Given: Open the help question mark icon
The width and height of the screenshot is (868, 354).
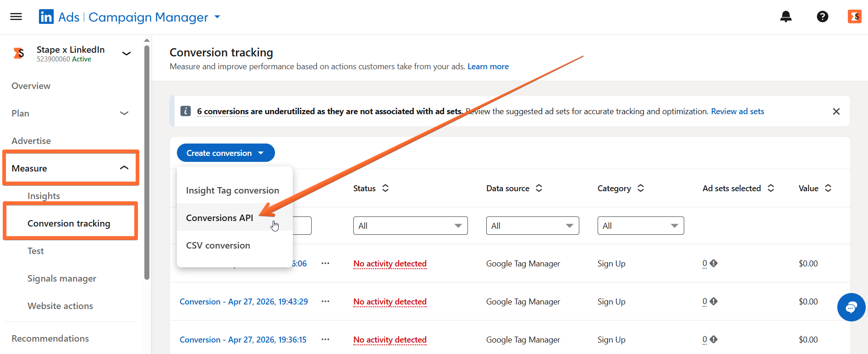Looking at the screenshot, I should coord(823,17).
